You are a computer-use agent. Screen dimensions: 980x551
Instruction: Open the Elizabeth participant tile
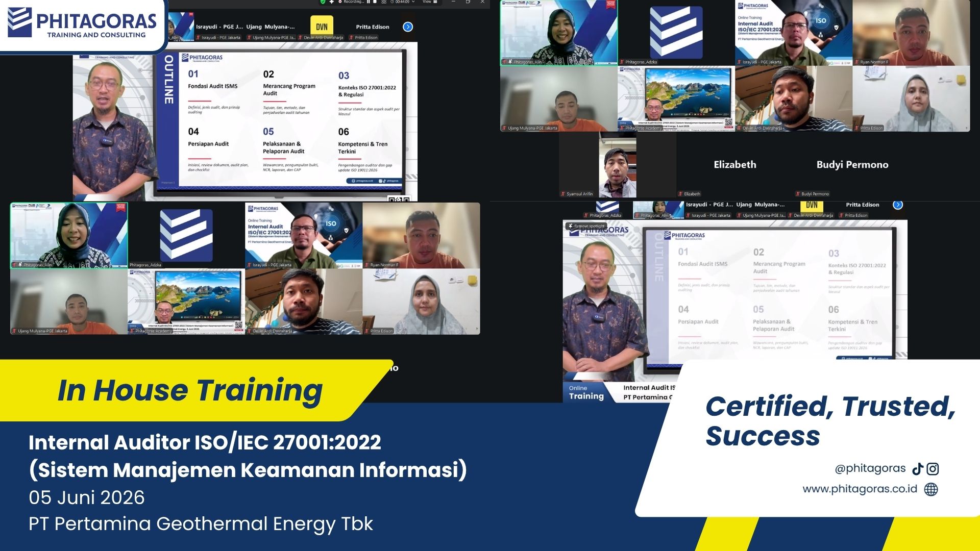point(735,165)
